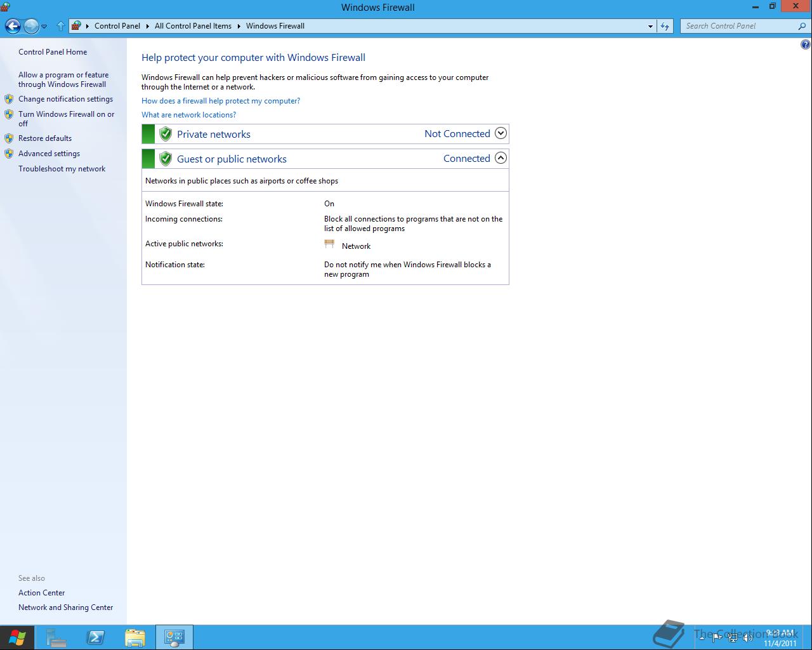Click the Back navigation arrow
The image size is (812, 650).
tap(13, 26)
